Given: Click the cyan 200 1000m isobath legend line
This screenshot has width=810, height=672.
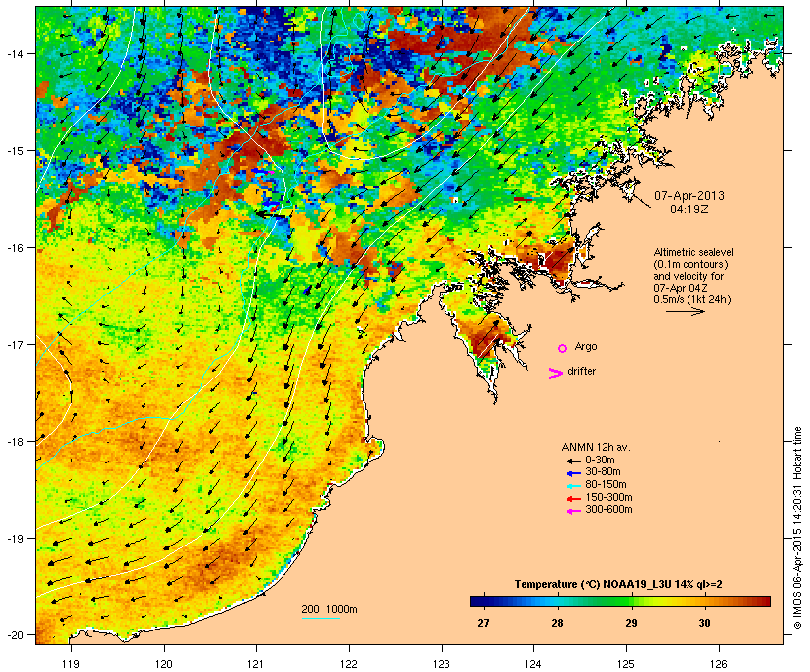Looking at the screenshot, I should pyautogui.click(x=321, y=618).
